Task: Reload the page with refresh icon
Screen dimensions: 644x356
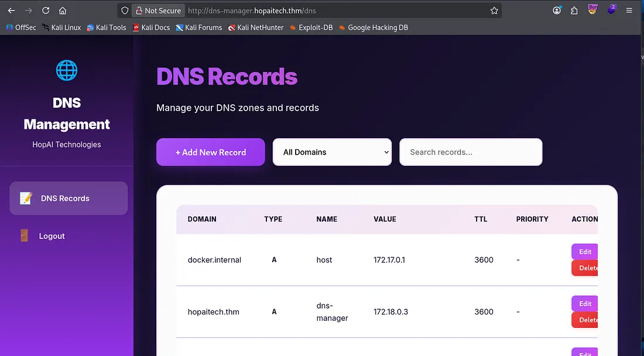Action: (46, 11)
